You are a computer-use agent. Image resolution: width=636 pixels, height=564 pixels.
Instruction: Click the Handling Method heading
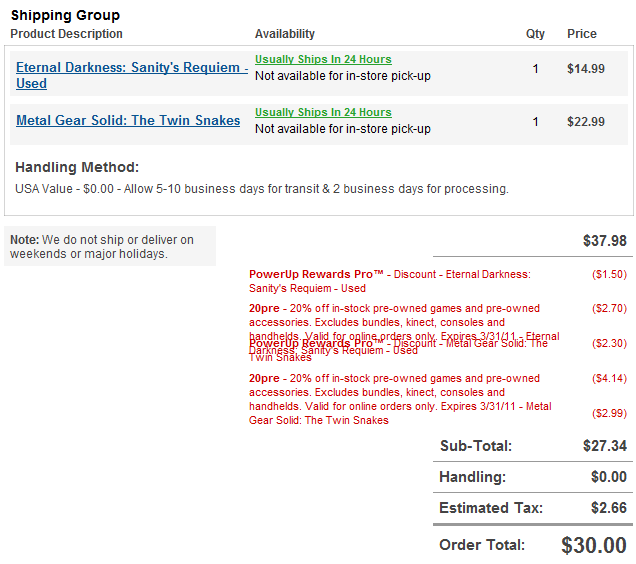77,167
